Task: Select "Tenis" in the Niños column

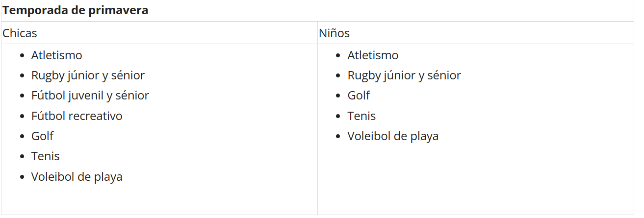Action: (x=361, y=116)
